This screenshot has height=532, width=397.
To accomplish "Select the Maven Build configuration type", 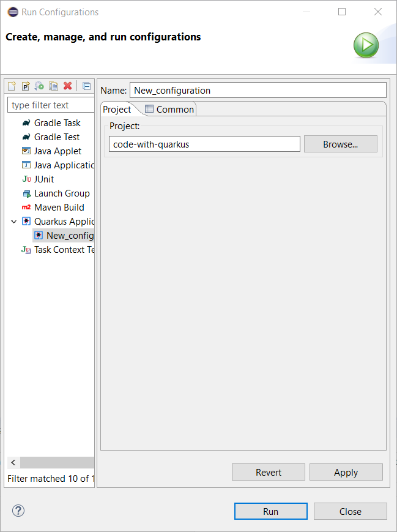I will coord(59,208).
